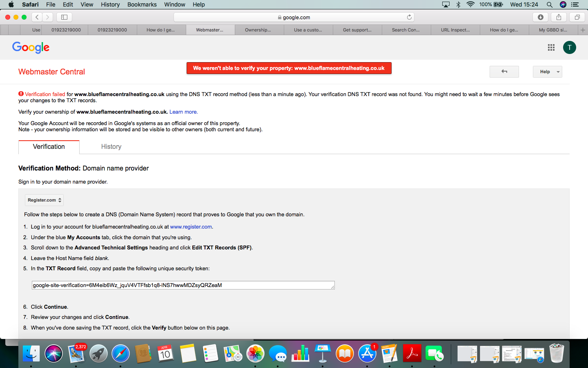Screen dimensions: 588x368
Task: Open the File menu
Action: click(x=51, y=4)
